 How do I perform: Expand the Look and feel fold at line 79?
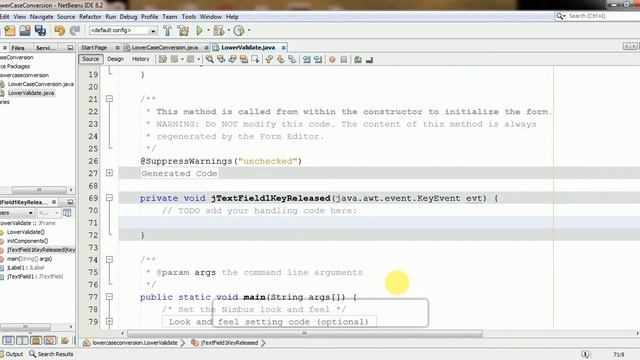[109, 321]
